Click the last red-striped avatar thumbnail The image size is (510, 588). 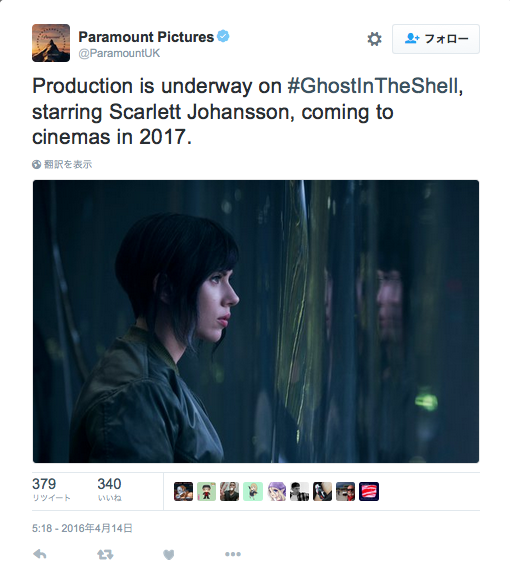pyautogui.click(x=369, y=492)
